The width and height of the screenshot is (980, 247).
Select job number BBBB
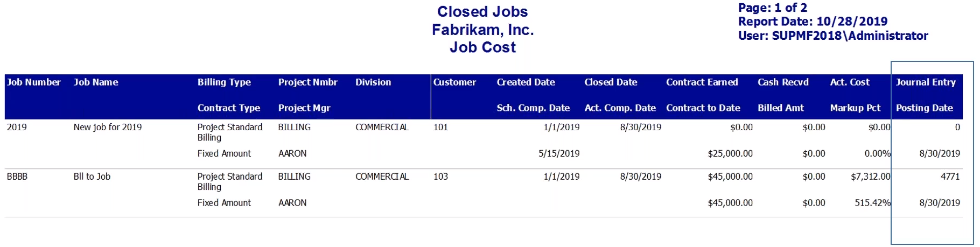click(17, 177)
